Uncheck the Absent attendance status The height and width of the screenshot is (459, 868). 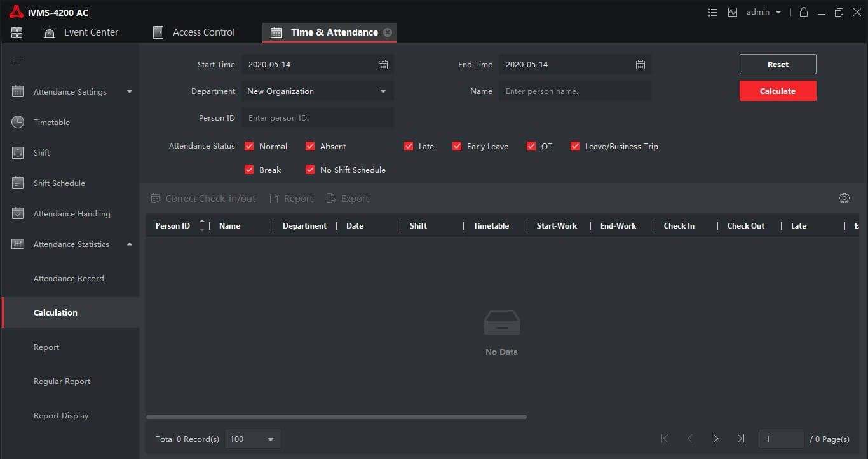(x=310, y=146)
